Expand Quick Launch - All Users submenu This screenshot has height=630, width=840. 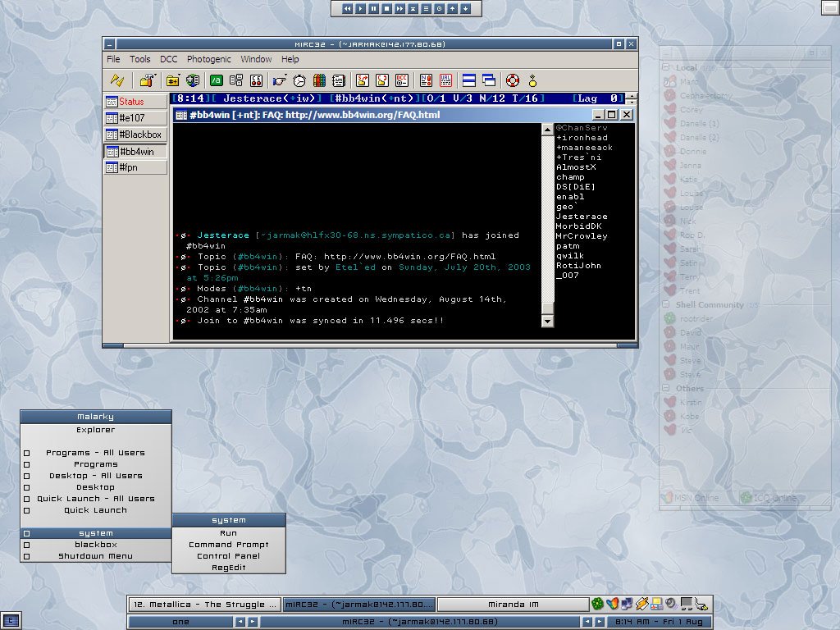(96, 499)
